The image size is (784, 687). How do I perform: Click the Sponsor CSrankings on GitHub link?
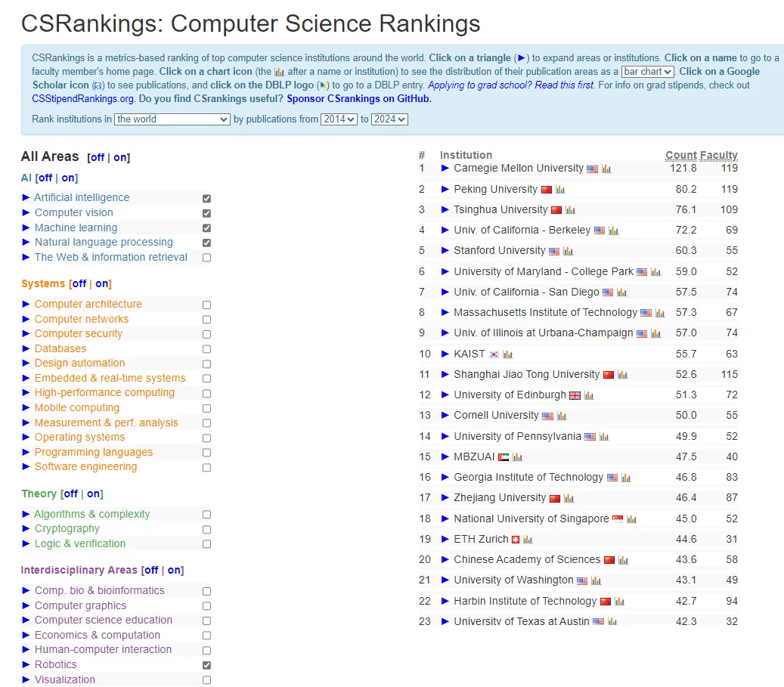pos(359,98)
